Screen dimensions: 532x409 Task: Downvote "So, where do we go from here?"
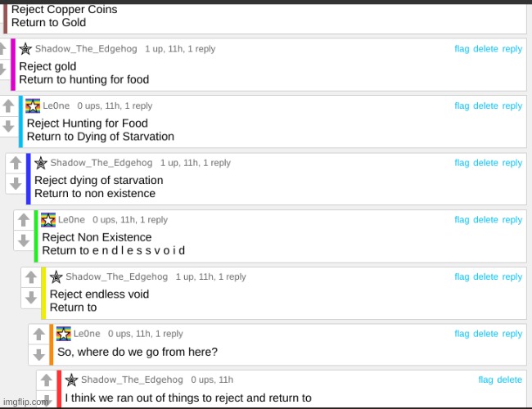click(38, 354)
